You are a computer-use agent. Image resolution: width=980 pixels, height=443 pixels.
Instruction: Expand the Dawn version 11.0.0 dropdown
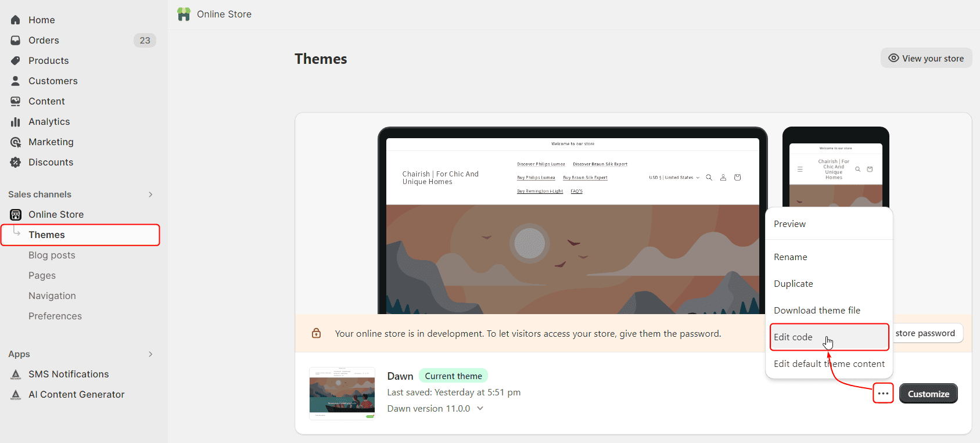480,408
